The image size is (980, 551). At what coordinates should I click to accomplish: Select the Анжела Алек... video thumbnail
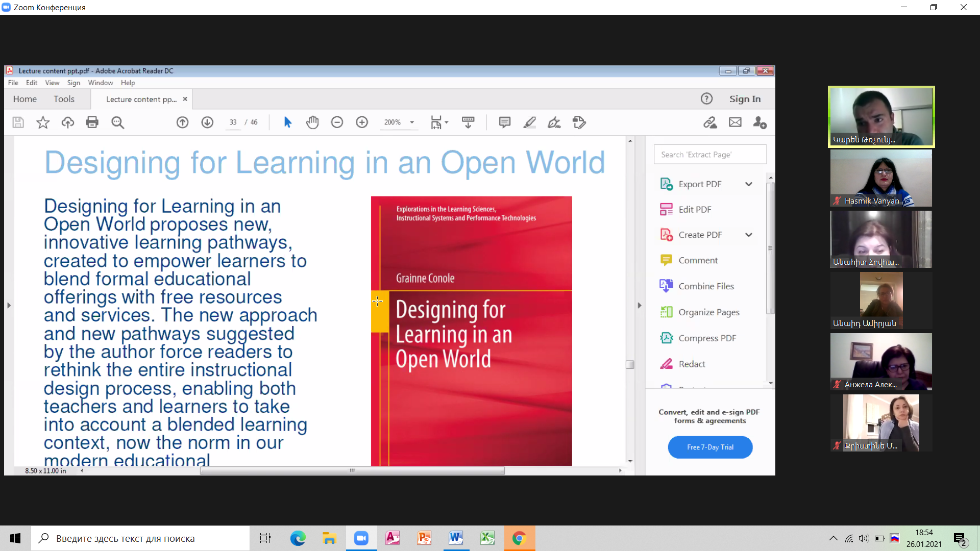click(881, 362)
